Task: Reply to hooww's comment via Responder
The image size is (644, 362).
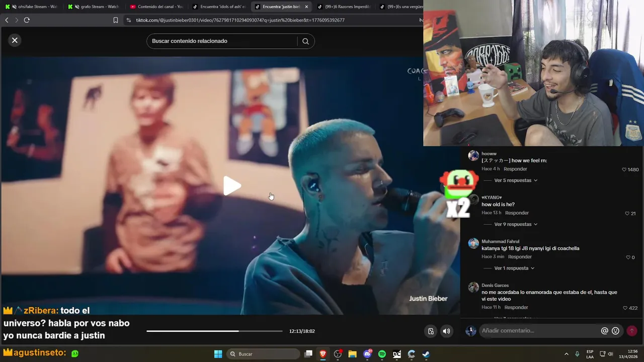Action: (x=515, y=169)
